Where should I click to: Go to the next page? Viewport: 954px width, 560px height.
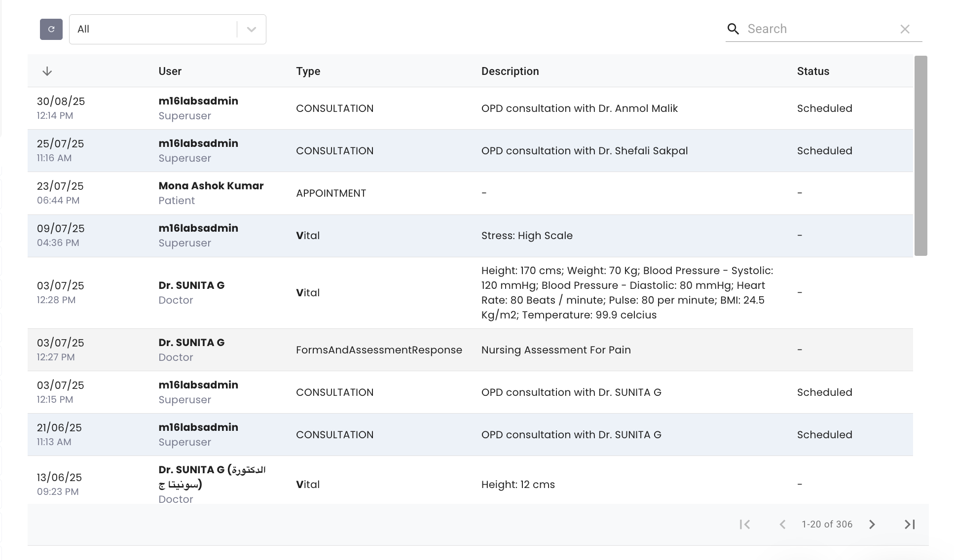(872, 525)
